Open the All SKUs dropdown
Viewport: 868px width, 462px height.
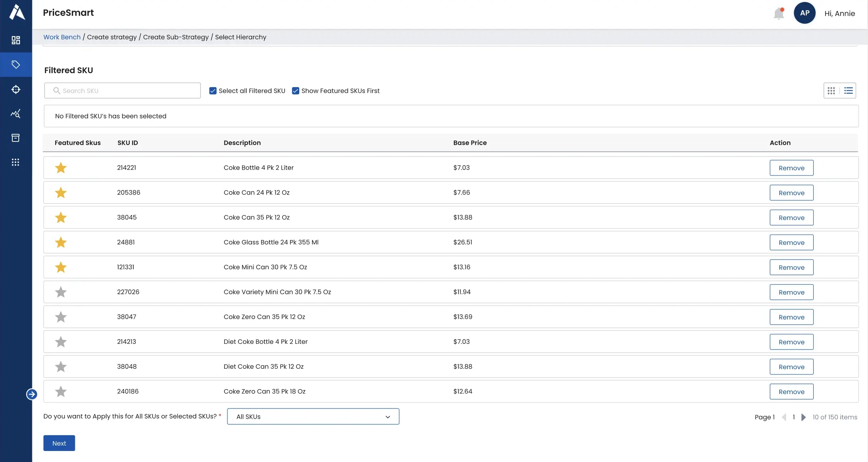[x=313, y=417]
